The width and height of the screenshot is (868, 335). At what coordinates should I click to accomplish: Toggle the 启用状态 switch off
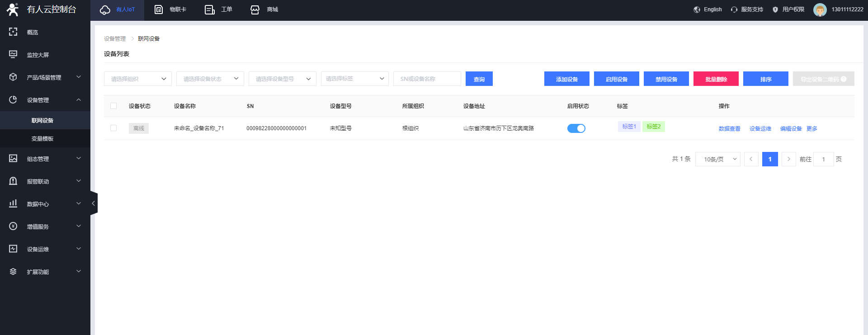(x=576, y=128)
